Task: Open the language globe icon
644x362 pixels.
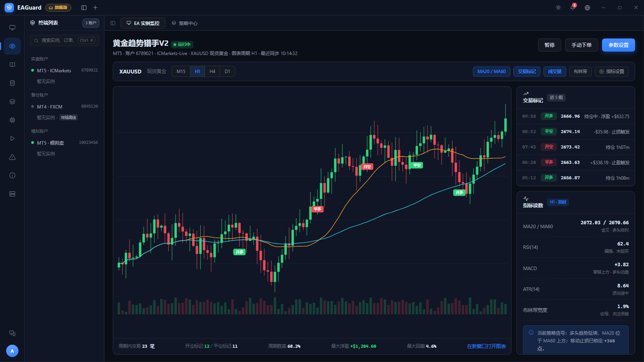Action: pos(587,8)
